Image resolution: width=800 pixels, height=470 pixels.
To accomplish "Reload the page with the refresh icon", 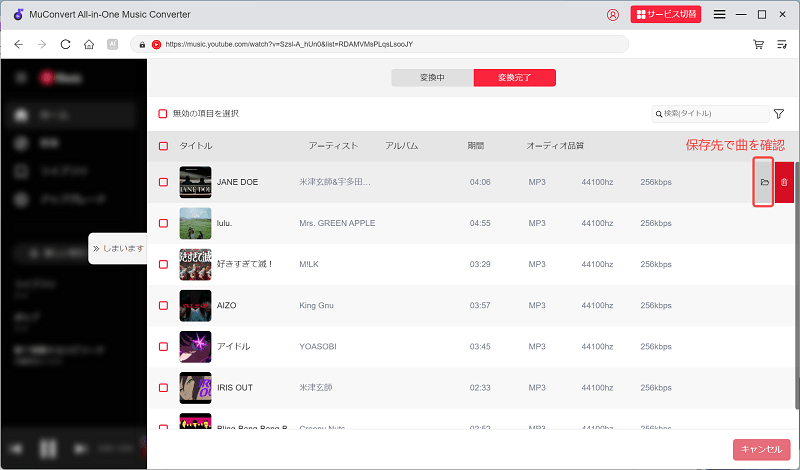I will point(65,44).
